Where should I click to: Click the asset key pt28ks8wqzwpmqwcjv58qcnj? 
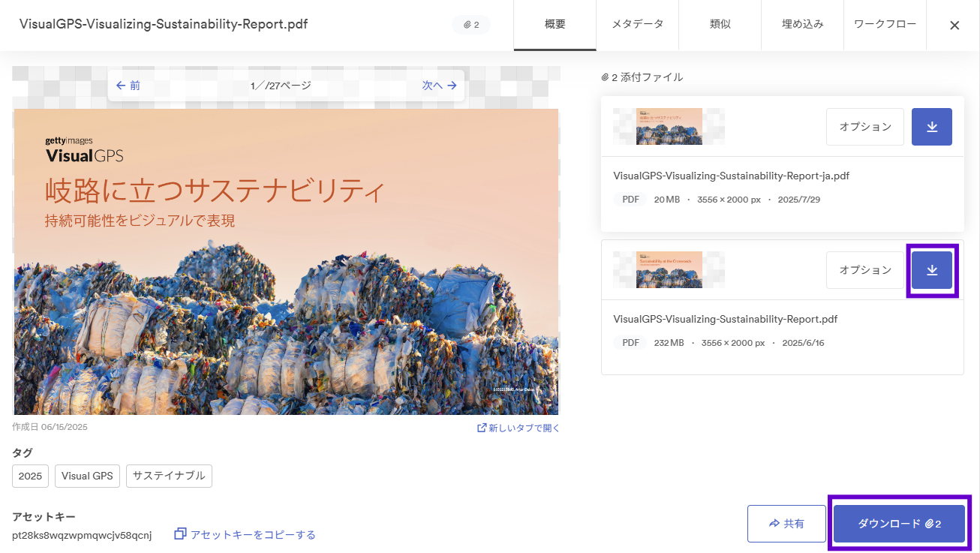(x=82, y=535)
